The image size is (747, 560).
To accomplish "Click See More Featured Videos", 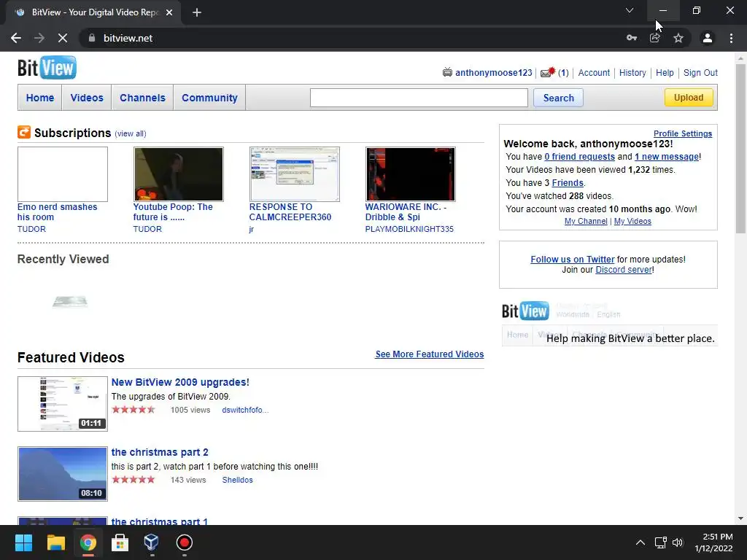I will click(429, 354).
